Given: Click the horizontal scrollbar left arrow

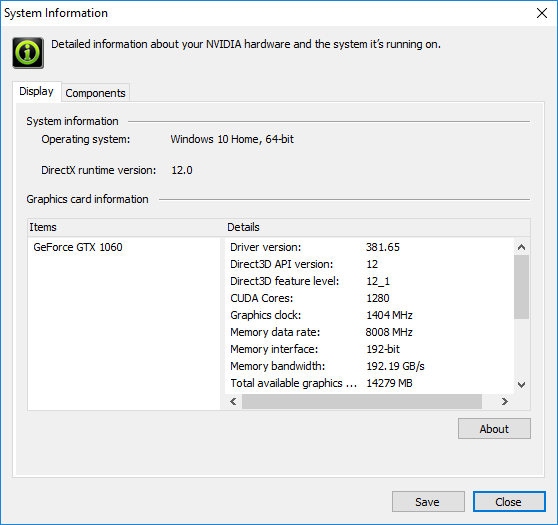Looking at the screenshot, I should coord(233,401).
